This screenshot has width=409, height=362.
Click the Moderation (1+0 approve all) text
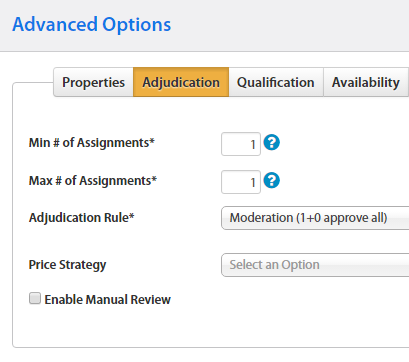(308, 218)
